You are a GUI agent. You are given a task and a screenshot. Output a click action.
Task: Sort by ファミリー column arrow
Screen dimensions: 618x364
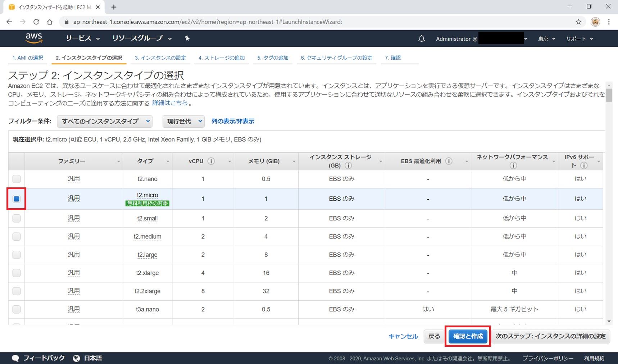coord(118,161)
